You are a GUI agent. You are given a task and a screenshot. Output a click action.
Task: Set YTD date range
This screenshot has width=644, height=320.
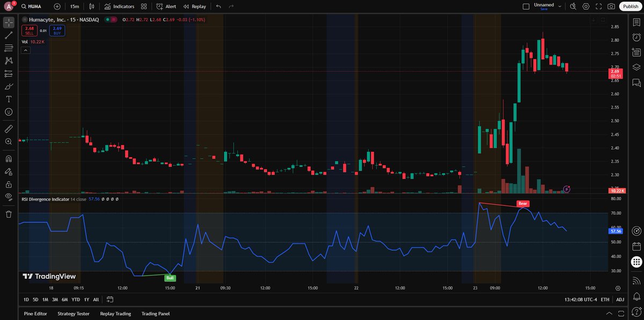click(76, 300)
